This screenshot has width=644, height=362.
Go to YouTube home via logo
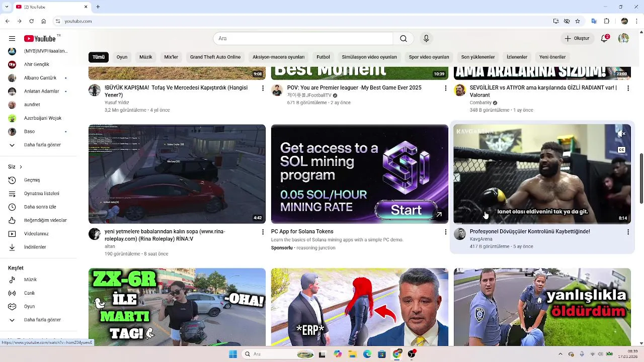pos(40,39)
